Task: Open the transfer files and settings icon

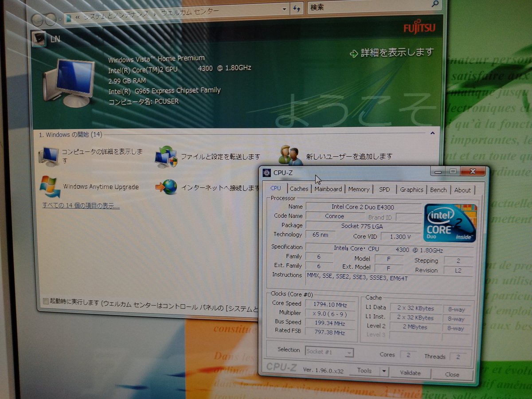Action: tap(166, 156)
